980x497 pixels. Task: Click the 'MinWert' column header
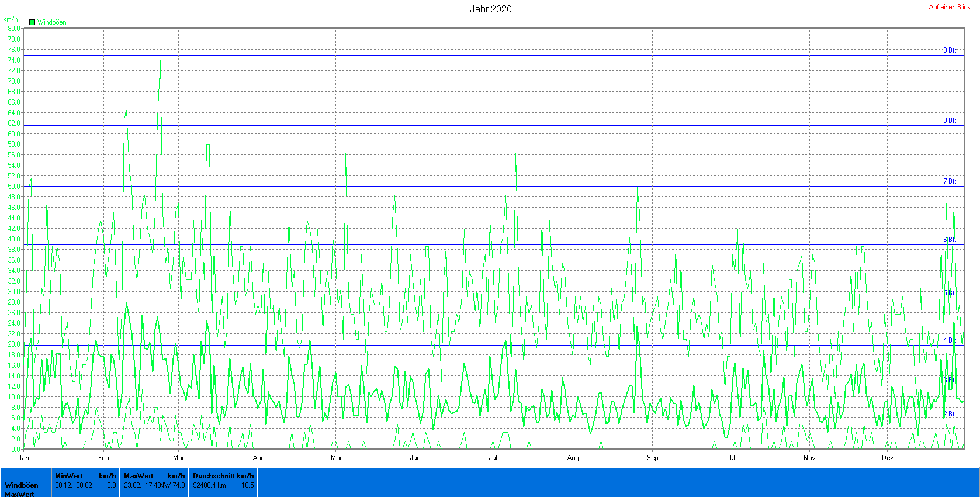point(69,476)
